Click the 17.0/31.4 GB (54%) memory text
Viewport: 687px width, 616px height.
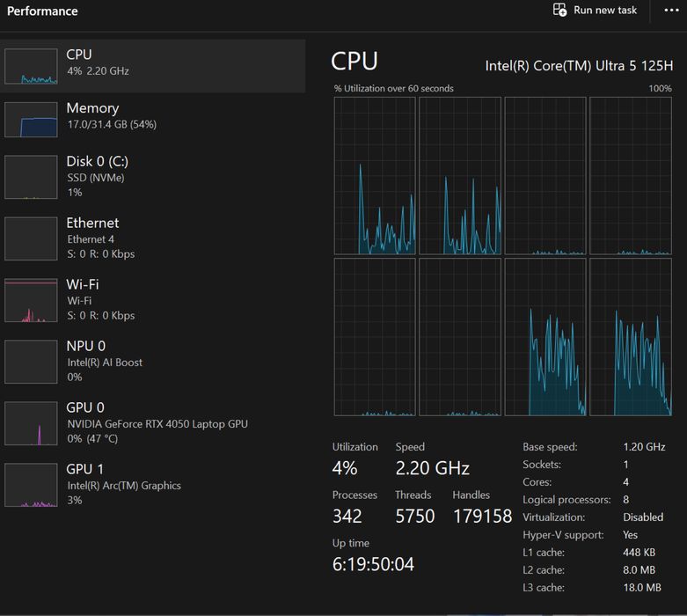click(112, 124)
